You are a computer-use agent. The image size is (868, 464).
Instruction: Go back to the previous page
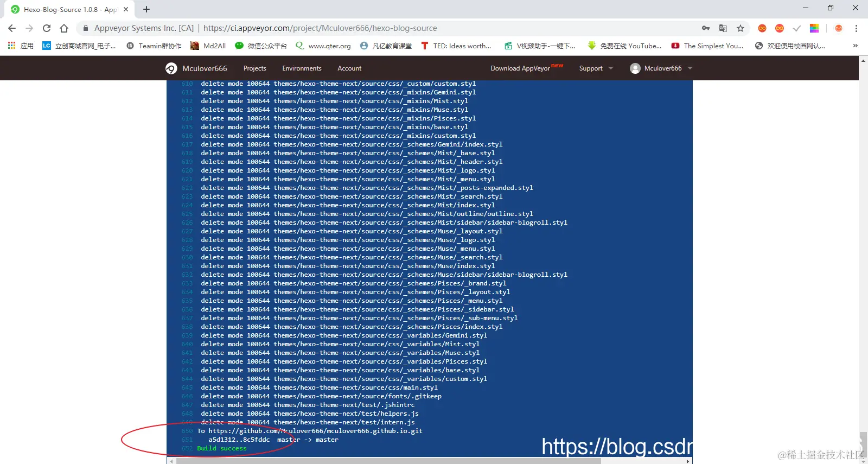tap(12, 28)
